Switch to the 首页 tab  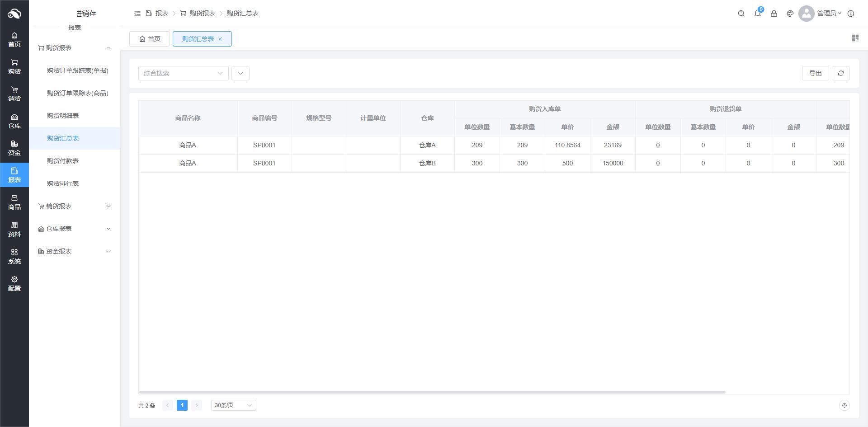(x=150, y=39)
